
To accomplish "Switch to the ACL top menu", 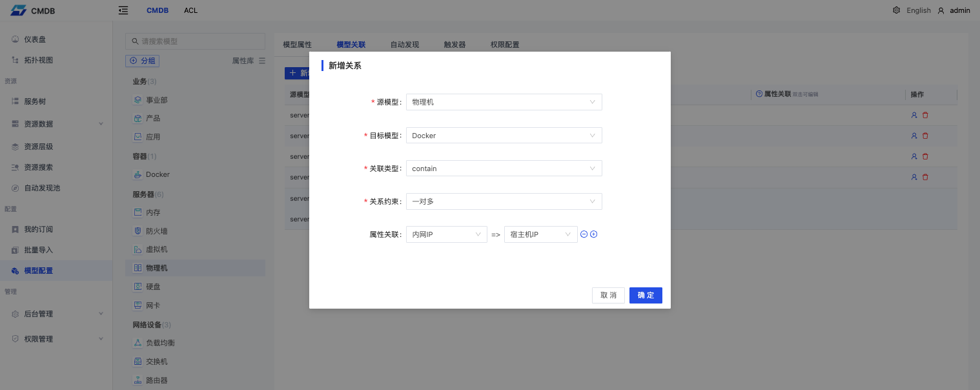I will point(190,10).
